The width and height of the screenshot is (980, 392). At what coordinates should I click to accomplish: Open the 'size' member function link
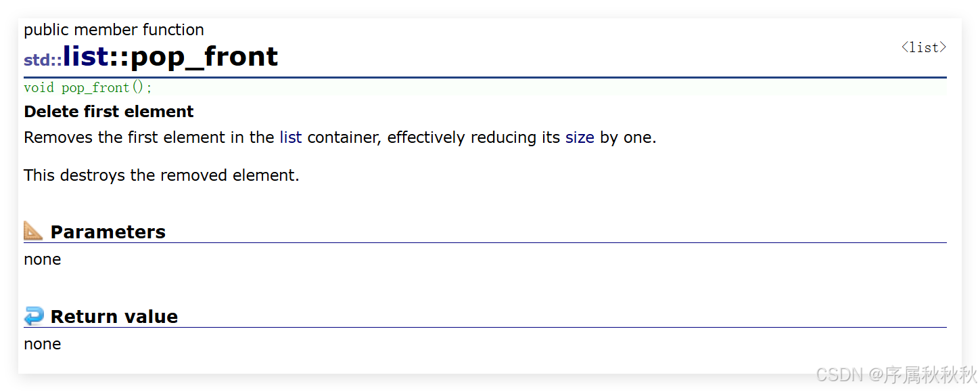(580, 137)
